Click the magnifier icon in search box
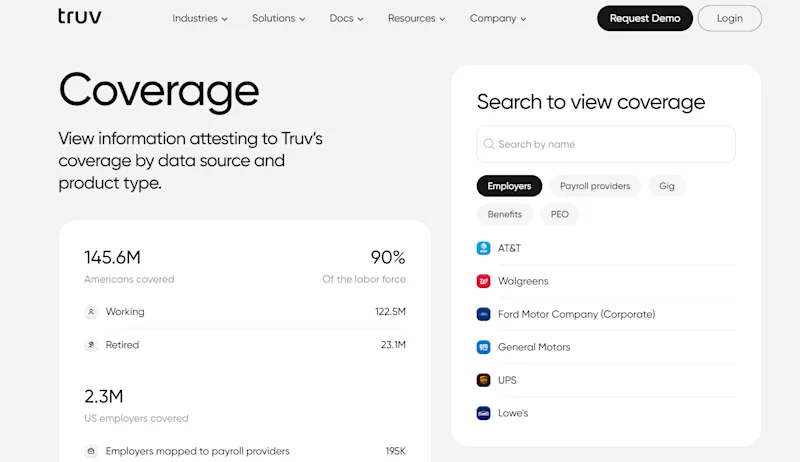 489,144
